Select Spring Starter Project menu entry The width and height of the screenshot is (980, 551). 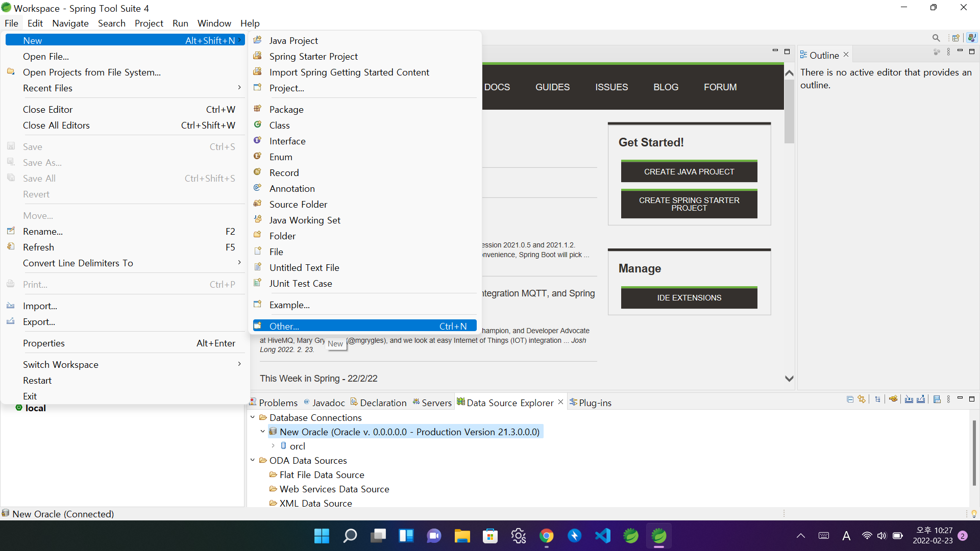coord(313,56)
